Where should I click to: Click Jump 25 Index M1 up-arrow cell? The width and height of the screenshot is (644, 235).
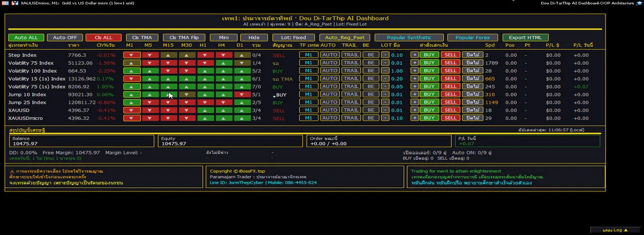coord(132,102)
